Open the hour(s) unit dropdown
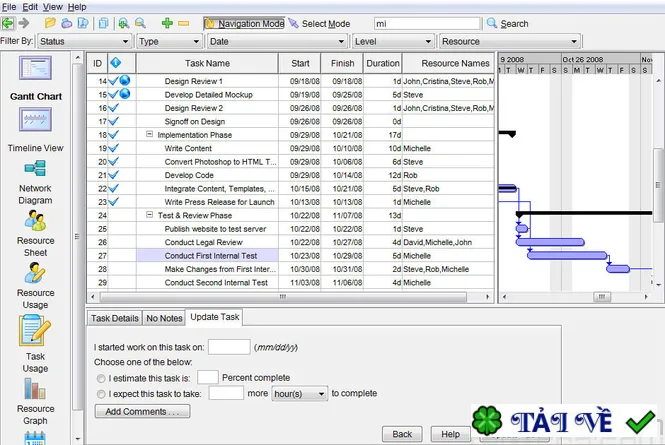This screenshot has width=665, height=445. click(299, 394)
